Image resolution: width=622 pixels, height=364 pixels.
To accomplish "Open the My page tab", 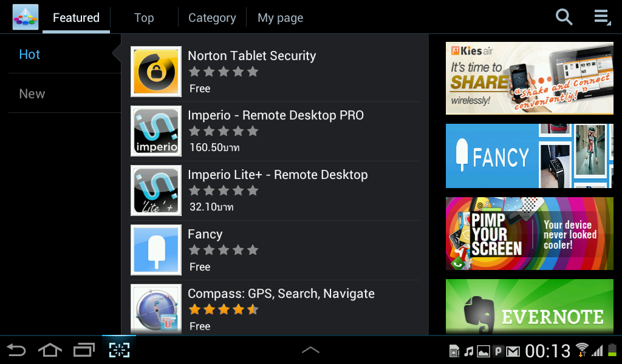I will tap(281, 18).
